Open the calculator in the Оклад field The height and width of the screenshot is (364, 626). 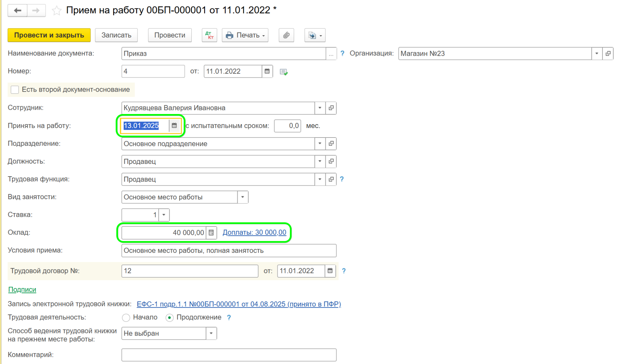[211, 233]
